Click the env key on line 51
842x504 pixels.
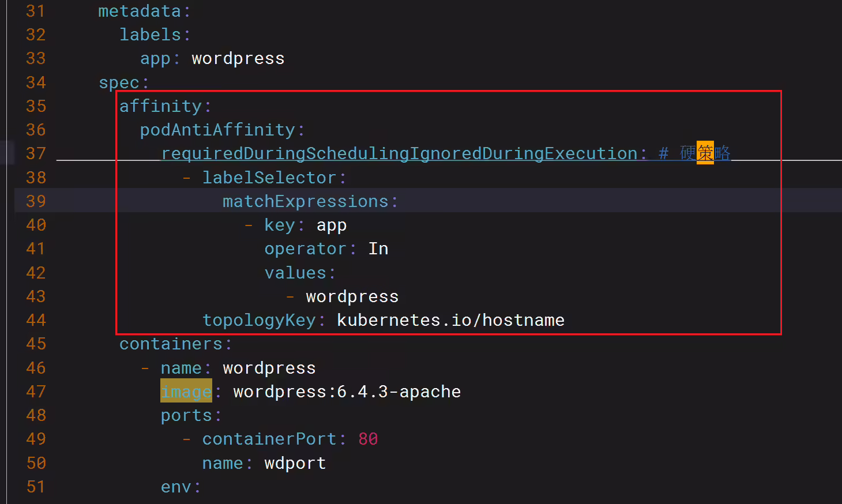click(x=176, y=487)
